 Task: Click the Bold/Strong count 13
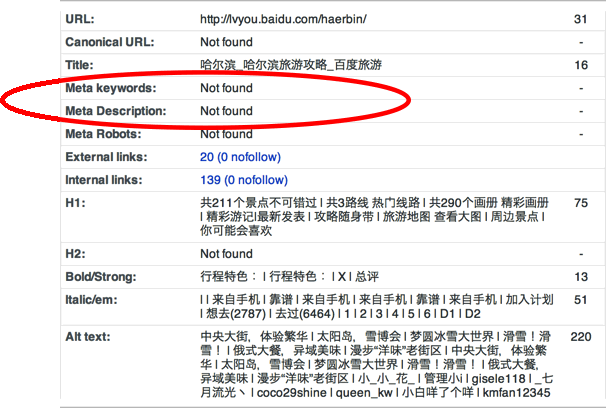pos(581,277)
